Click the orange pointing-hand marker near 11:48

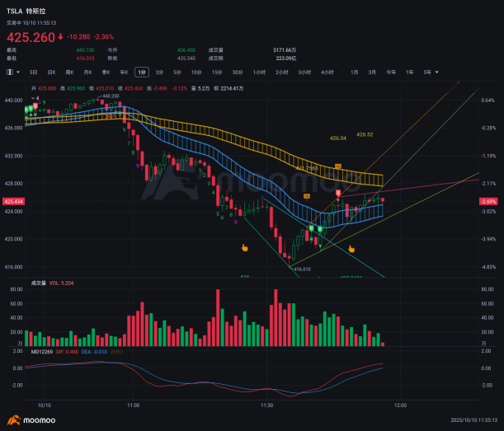click(351, 248)
